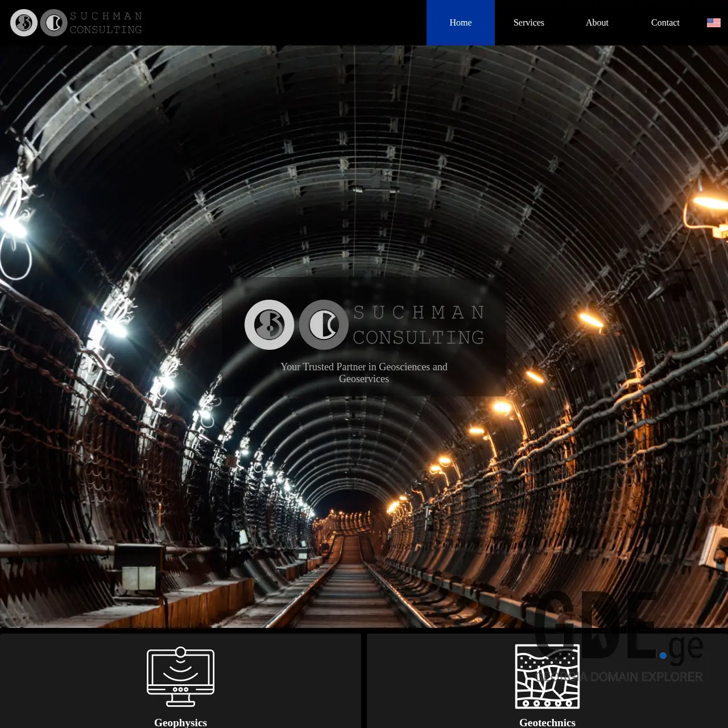Click the Geophysics heading link
Image resolution: width=728 pixels, height=728 pixels.
click(x=181, y=722)
